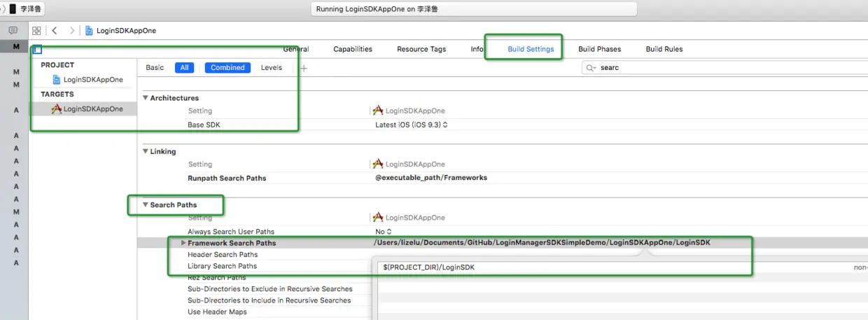Switch to the Capabilities tab
868x320 pixels.
click(x=353, y=49)
